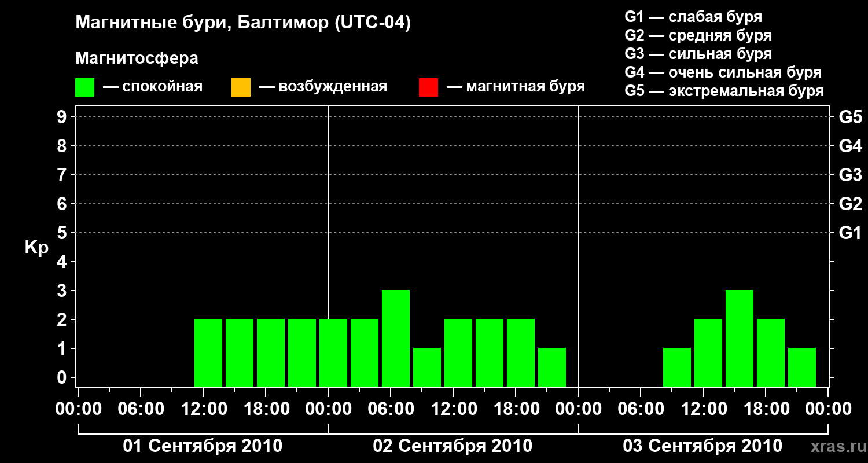This screenshot has height=463, width=868.
Task: Click the G3 axis label on right
Action: (850, 175)
